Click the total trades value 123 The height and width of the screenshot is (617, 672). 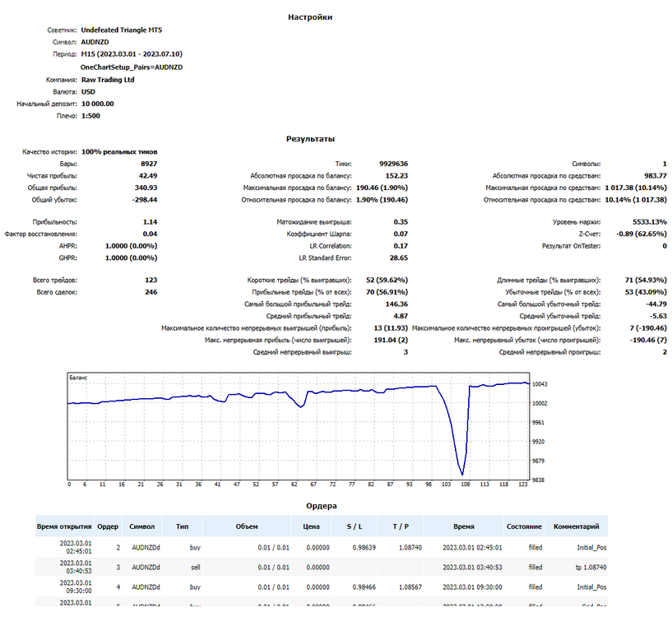pos(151,281)
